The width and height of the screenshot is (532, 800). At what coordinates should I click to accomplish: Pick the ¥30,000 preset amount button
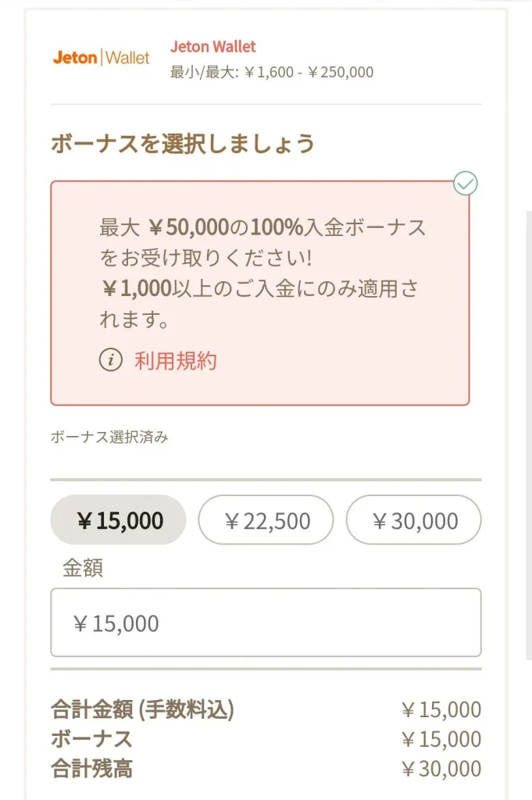pyautogui.click(x=413, y=520)
